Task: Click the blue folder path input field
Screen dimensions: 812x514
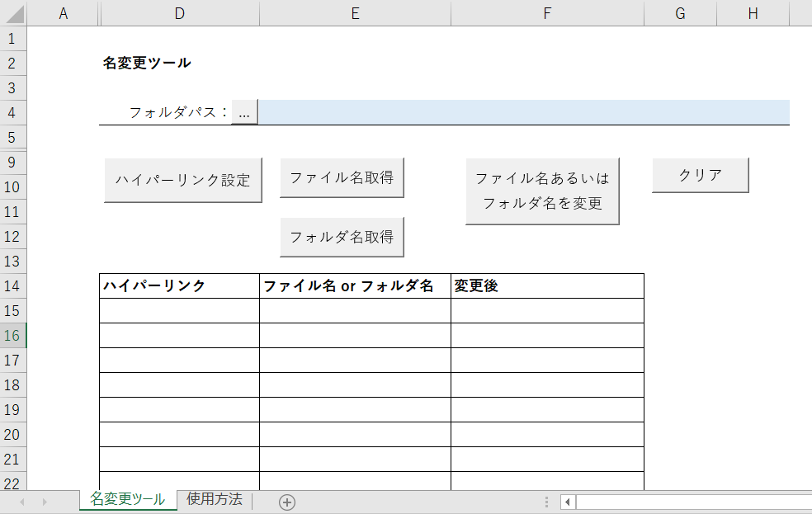Action: 524,112
